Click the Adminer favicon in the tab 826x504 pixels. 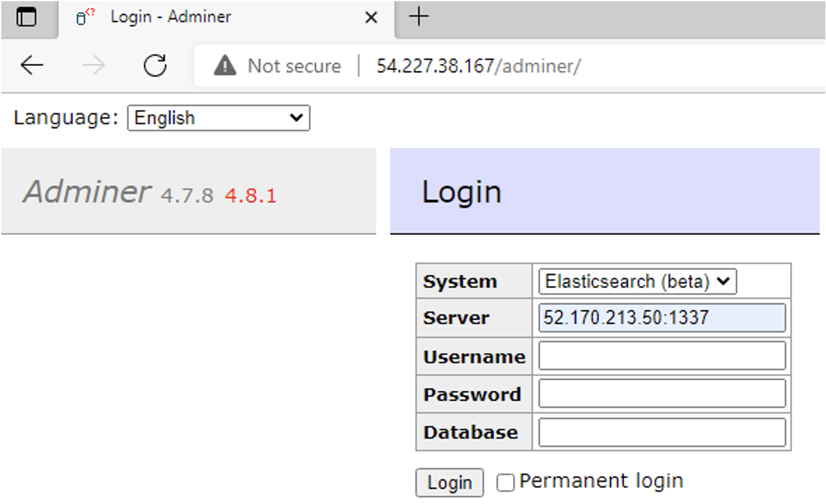coord(85,18)
